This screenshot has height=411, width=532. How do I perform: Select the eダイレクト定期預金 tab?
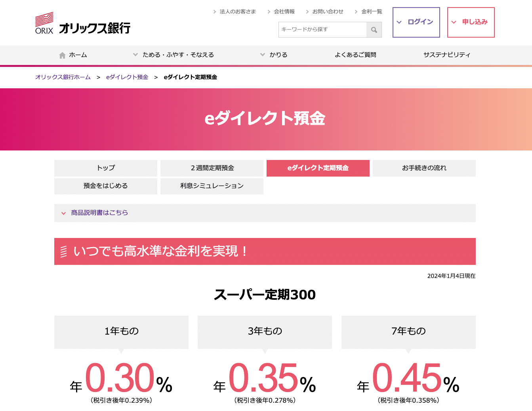(318, 168)
